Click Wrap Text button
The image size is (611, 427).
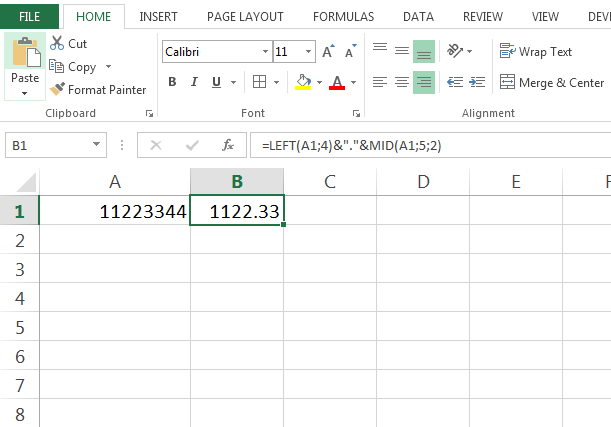[536, 51]
